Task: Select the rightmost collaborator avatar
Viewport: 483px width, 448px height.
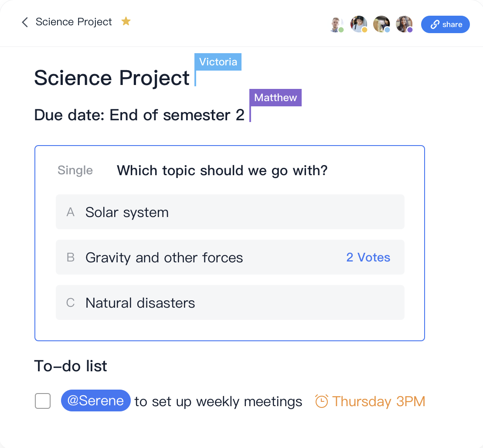Action: click(404, 24)
